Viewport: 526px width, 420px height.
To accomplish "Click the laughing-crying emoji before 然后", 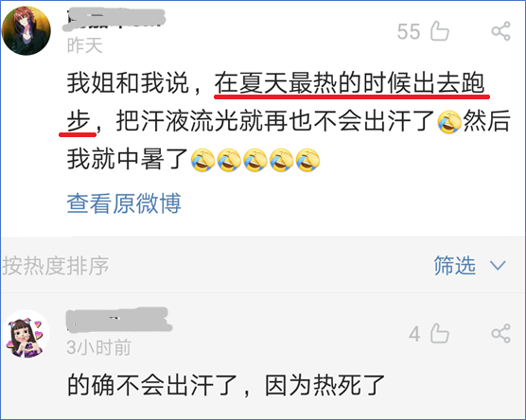I will tap(449, 121).
